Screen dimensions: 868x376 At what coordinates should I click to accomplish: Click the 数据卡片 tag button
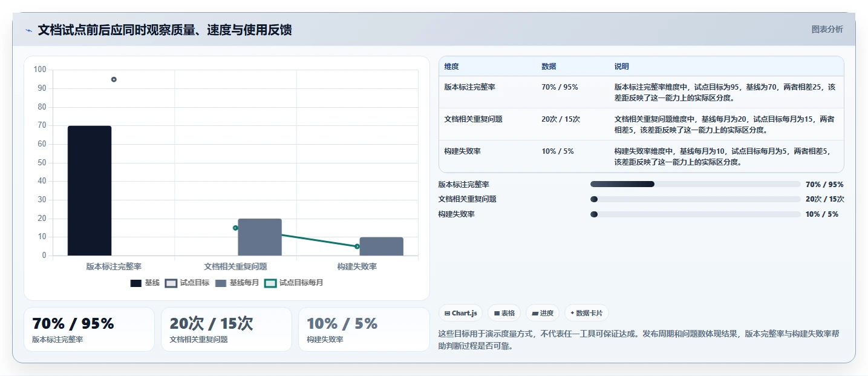click(587, 313)
